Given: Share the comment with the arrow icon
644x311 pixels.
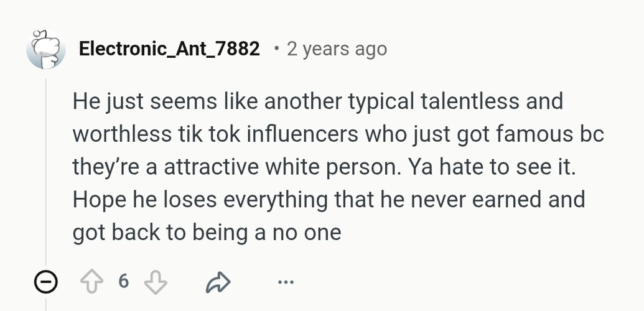Looking at the screenshot, I should coord(218,282).
